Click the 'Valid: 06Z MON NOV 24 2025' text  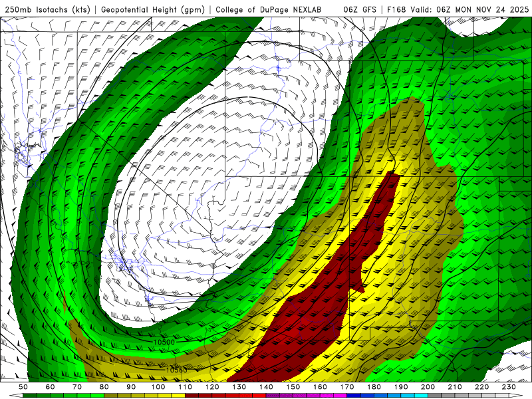click(469, 10)
